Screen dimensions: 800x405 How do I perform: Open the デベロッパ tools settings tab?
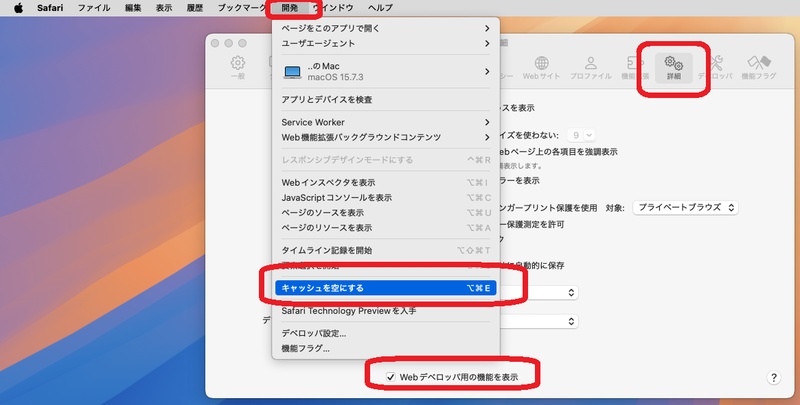coord(715,68)
